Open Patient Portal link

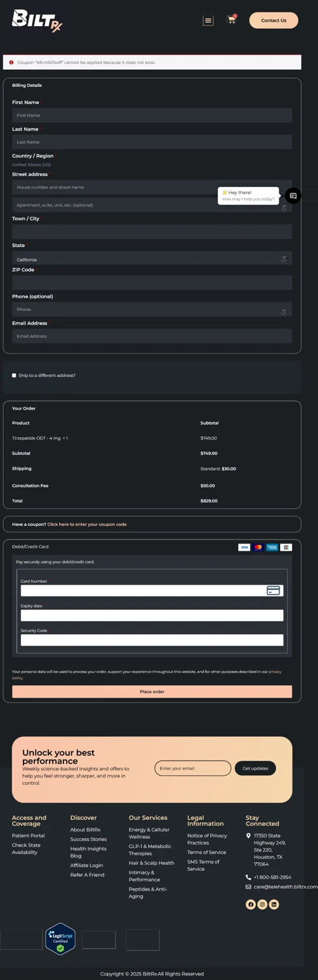coord(28,836)
